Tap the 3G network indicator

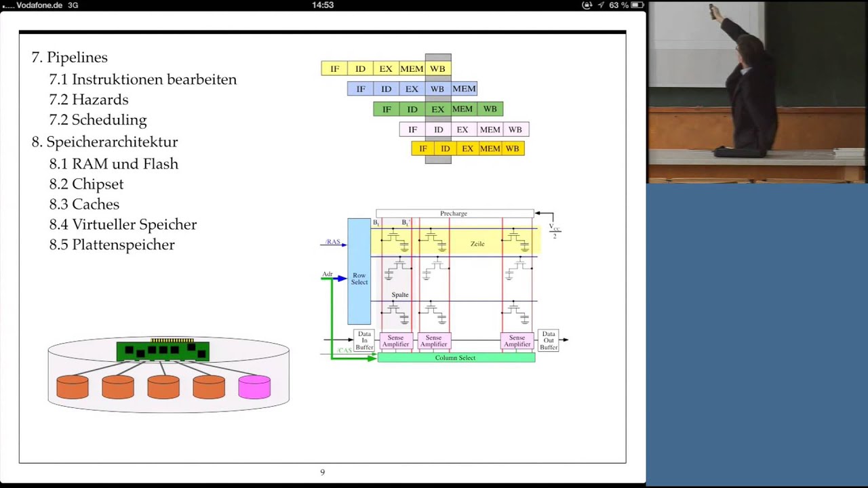click(73, 5)
